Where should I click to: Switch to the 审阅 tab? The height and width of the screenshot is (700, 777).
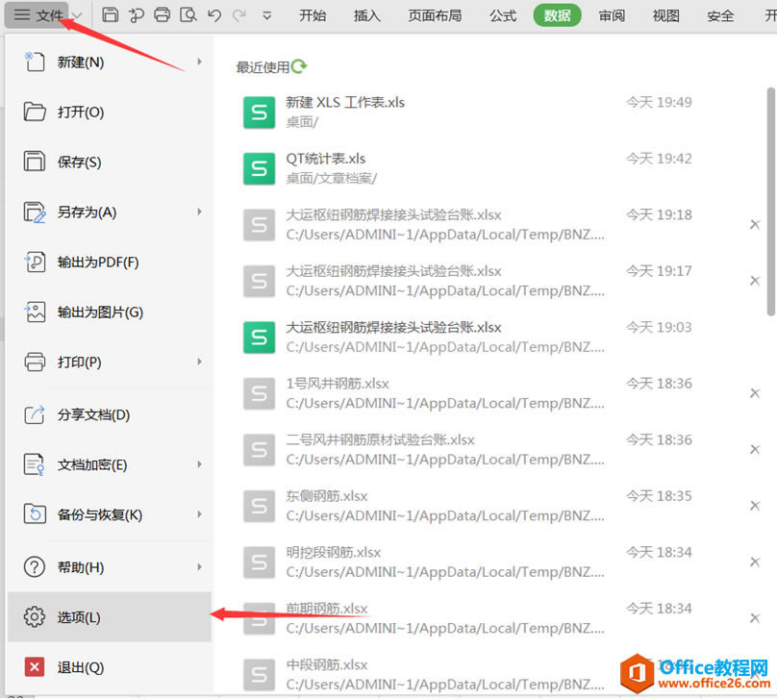[612, 15]
